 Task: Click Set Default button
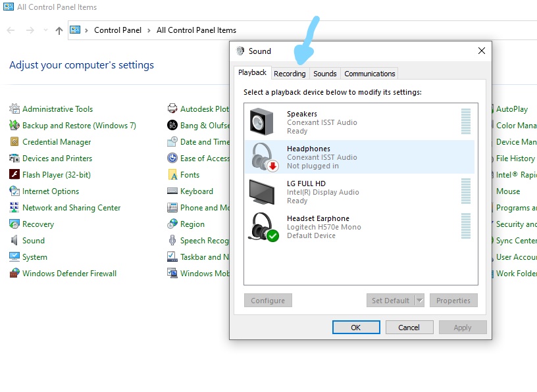click(x=391, y=300)
